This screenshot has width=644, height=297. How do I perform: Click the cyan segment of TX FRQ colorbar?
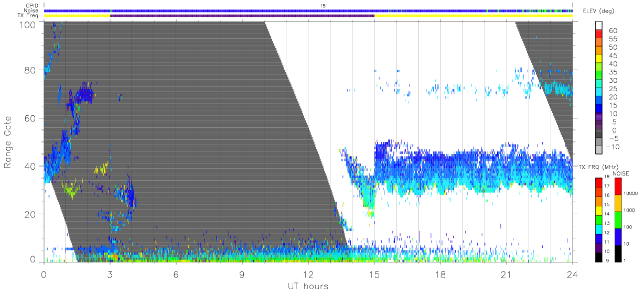pos(599,229)
